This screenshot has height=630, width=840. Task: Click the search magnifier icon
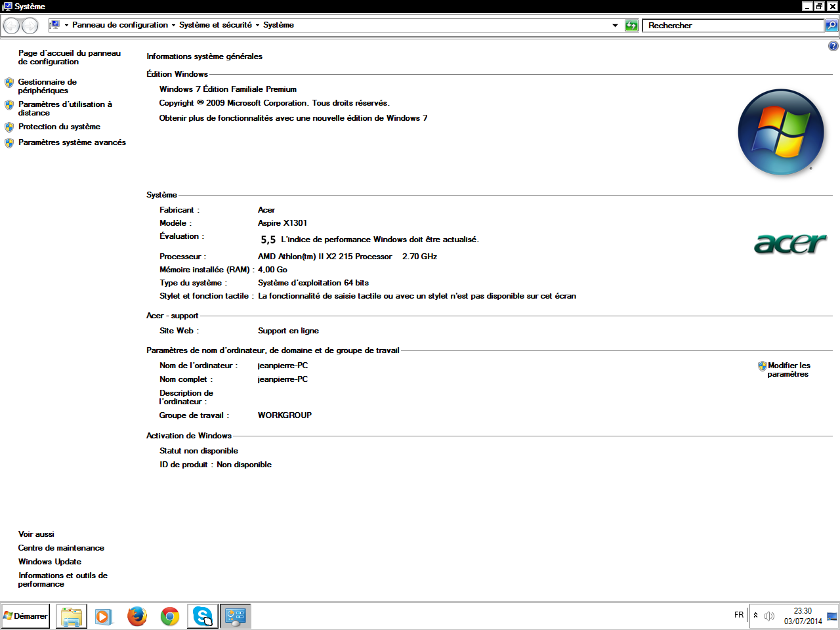tap(831, 26)
